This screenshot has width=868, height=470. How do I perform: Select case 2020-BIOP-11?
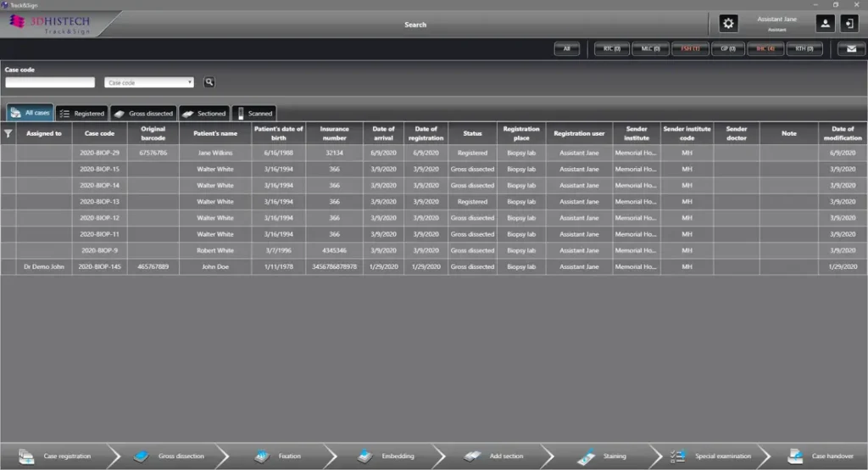[x=100, y=234]
